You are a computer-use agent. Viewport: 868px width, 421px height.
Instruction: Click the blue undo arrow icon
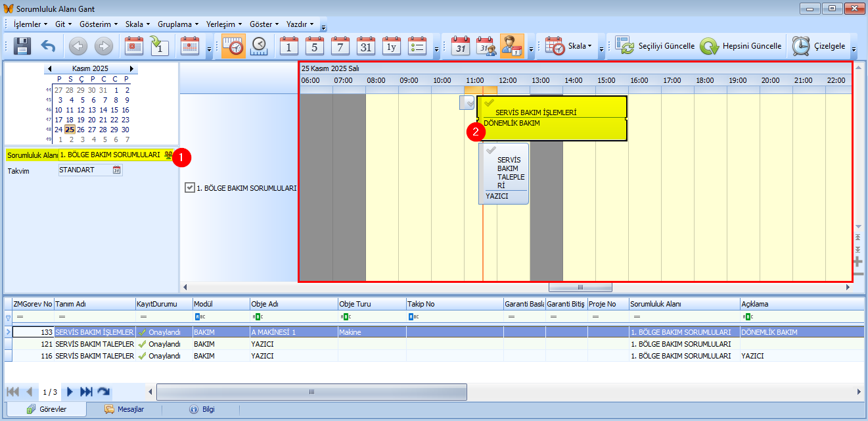(x=48, y=46)
